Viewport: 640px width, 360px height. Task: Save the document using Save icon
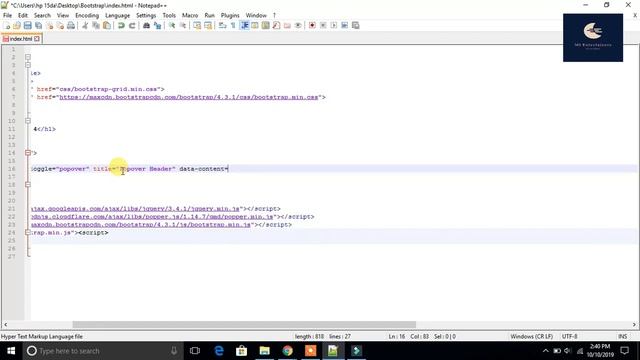(27, 25)
